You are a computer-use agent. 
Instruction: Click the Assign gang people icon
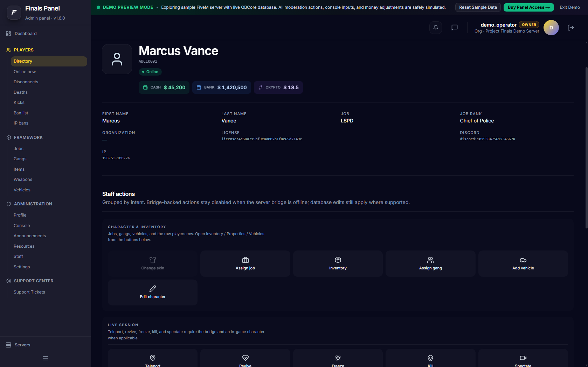pyautogui.click(x=430, y=260)
